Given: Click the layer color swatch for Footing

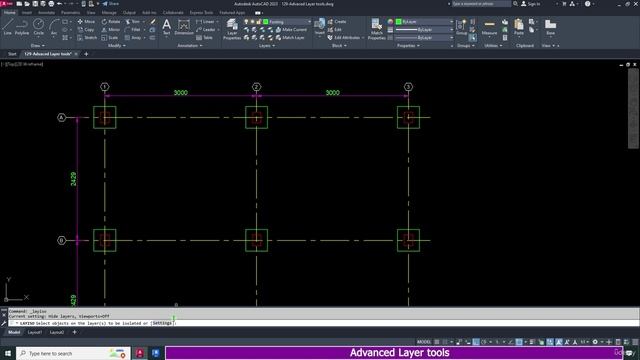Looking at the screenshot, I should pyautogui.click(x=266, y=22).
